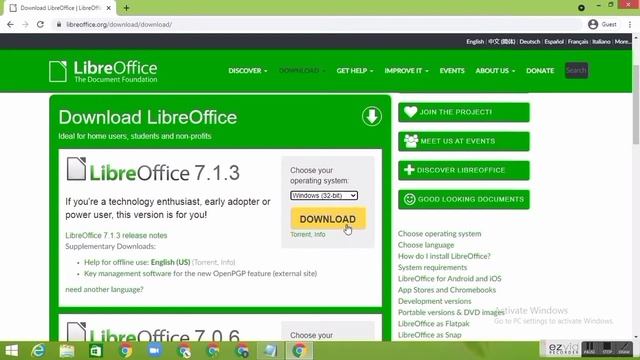Image resolution: width=640 pixels, height=360 pixels.
Task: Click the heart icon on Join the Project
Action: point(410,111)
